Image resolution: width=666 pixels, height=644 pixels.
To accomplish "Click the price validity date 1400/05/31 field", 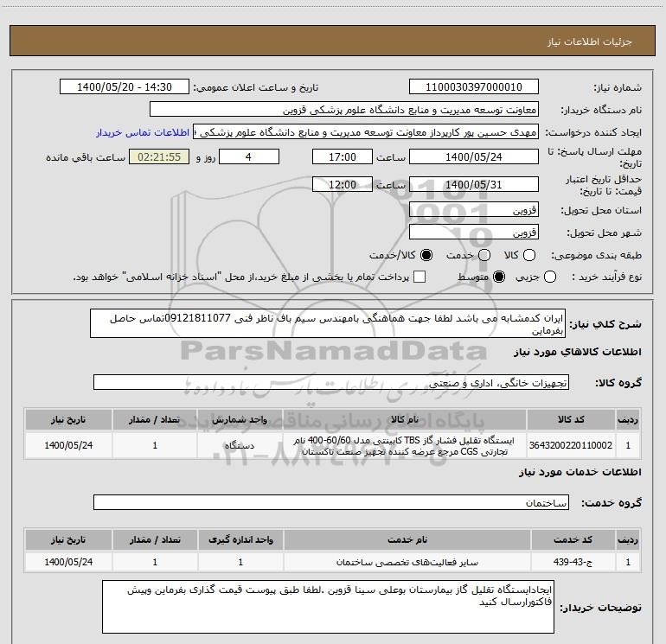I will click(474, 184).
